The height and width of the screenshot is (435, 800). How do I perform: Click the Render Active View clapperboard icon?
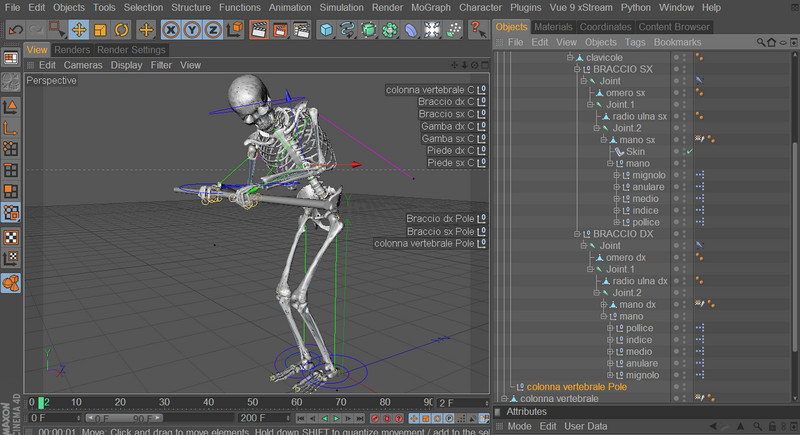coord(258,30)
